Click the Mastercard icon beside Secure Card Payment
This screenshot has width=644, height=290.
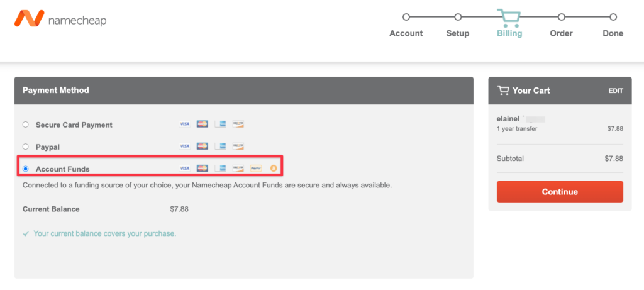(x=203, y=124)
